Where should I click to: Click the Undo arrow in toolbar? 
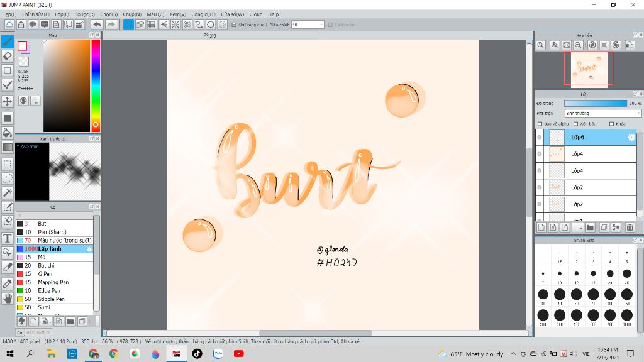97,25
